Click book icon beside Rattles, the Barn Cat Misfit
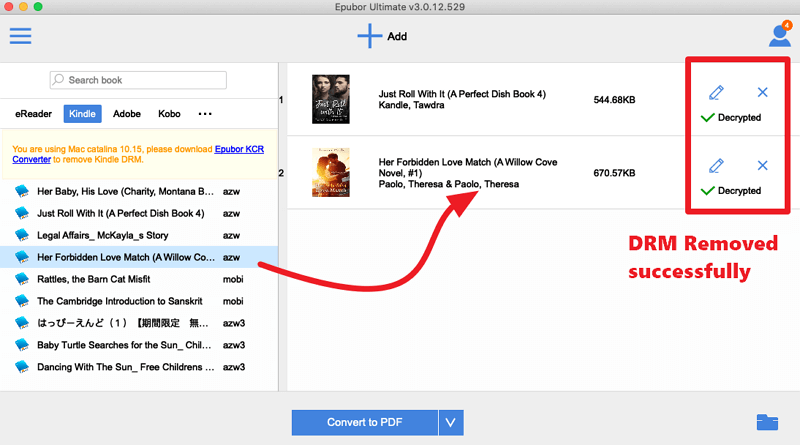Image resolution: width=800 pixels, height=445 pixels. pyautogui.click(x=22, y=279)
